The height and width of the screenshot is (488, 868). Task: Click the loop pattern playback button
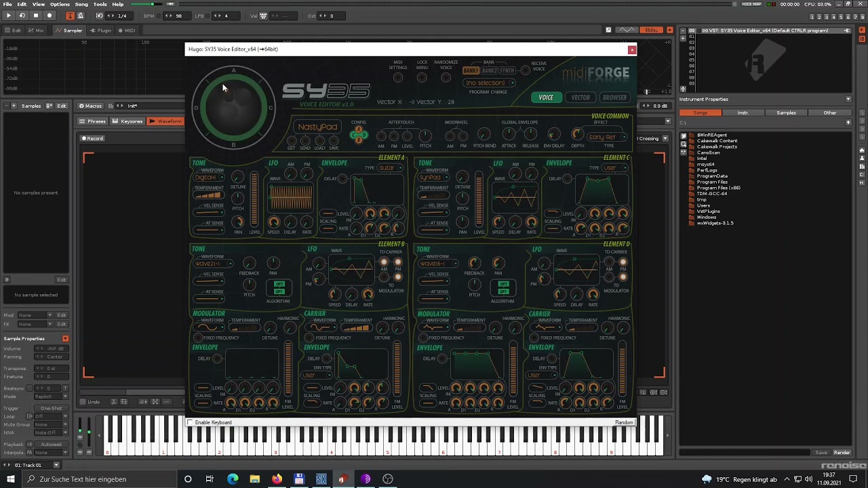click(x=22, y=16)
